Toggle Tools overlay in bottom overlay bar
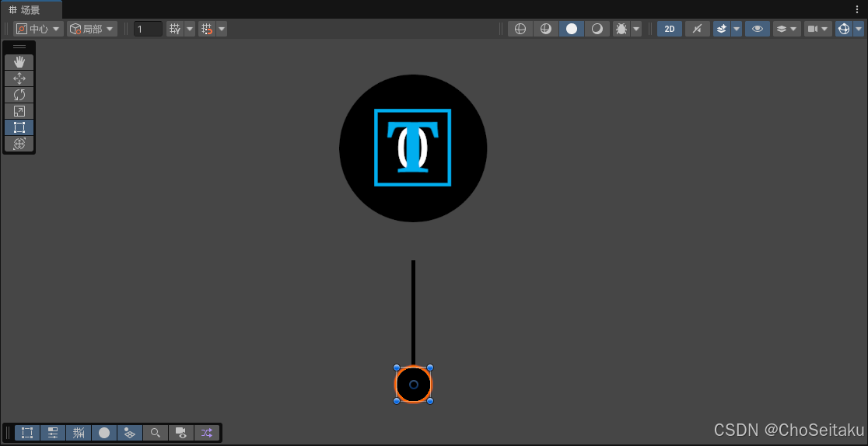The width and height of the screenshot is (868, 446). click(x=27, y=433)
